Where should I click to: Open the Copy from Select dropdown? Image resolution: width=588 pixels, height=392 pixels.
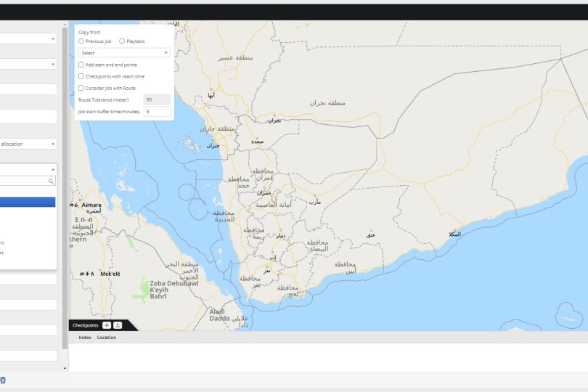pyautogui.click(x=124, y=53)
